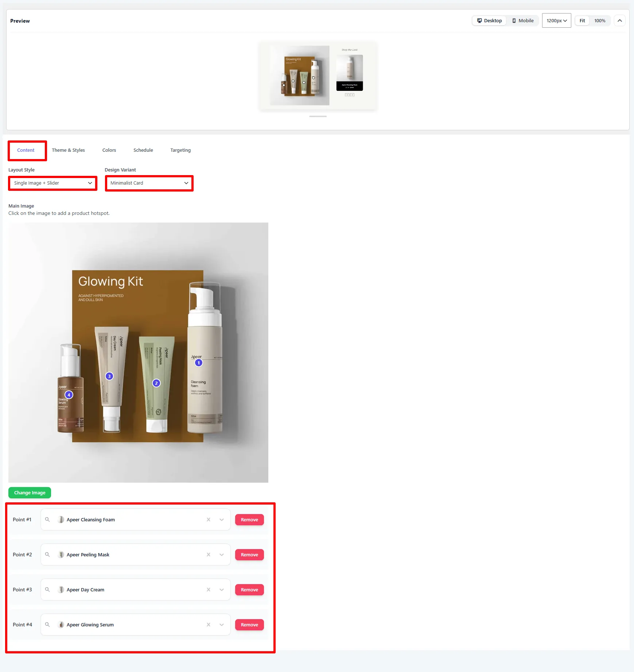Select hotspot marker 4 on Glowing Serum

[x=69, y=395]
